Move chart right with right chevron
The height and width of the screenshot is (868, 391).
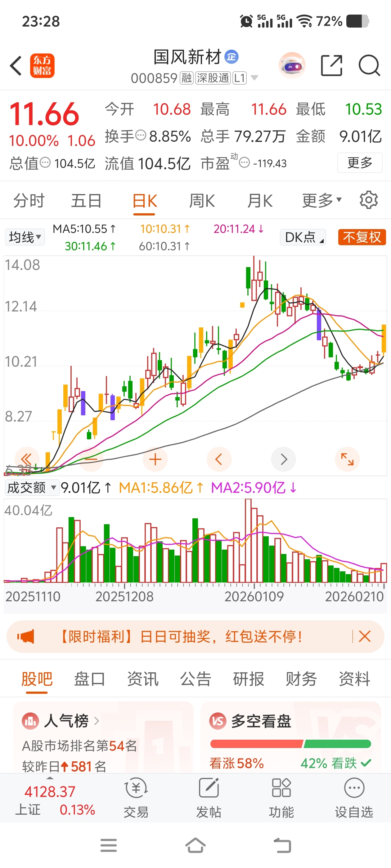tap(283, 459)
